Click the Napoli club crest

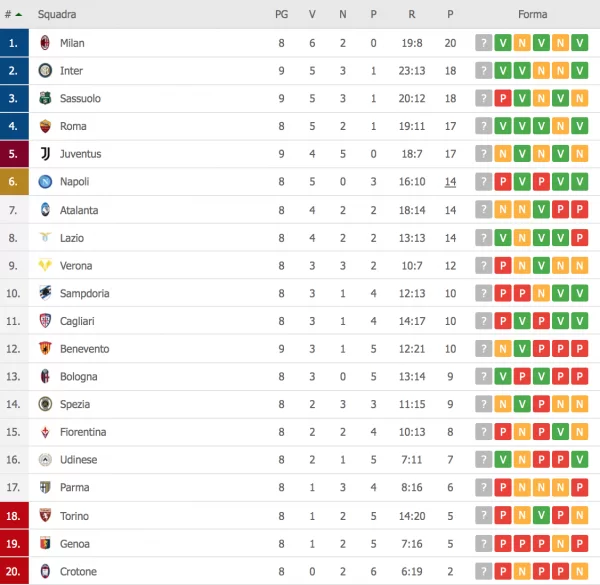tap(44, 182)
